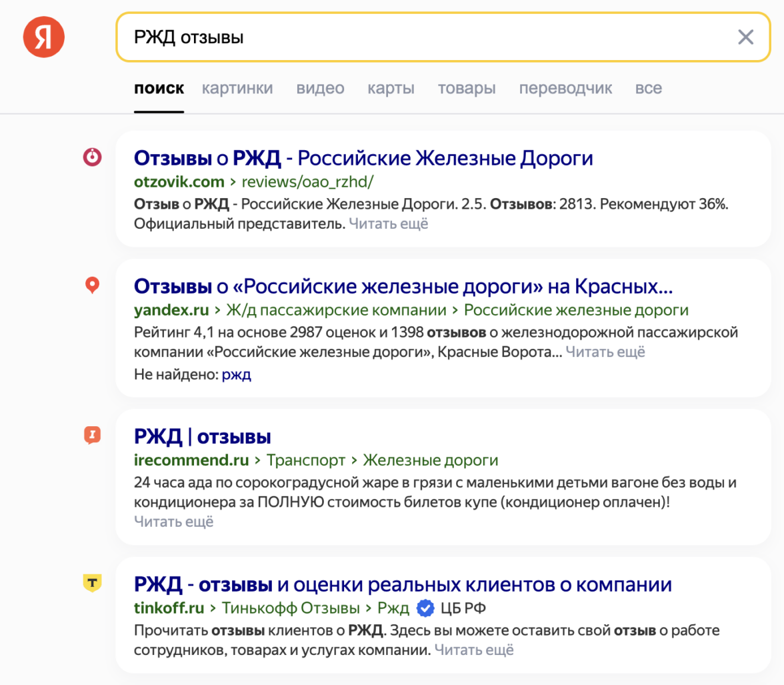Click the irecommend.ru favicon icon
Viewport: 784px width, 685px height.
pyautogui.click(x=92, y=436)
